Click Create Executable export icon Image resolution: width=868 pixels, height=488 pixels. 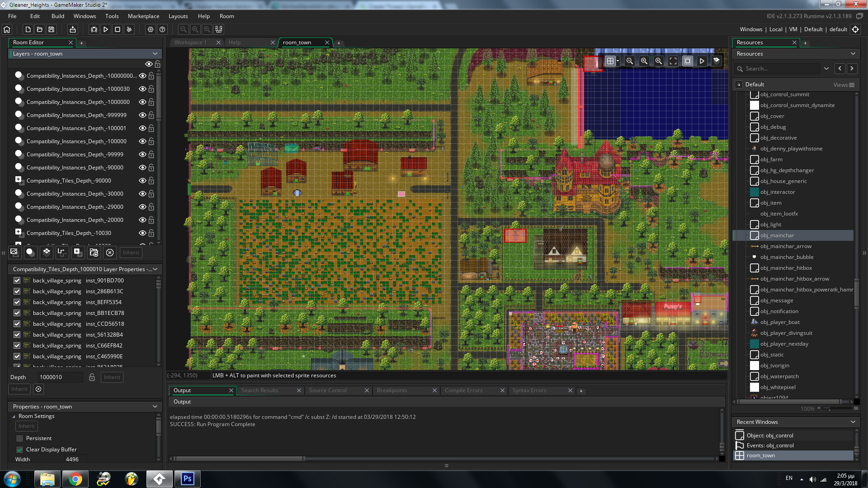[x=72, y=29]
